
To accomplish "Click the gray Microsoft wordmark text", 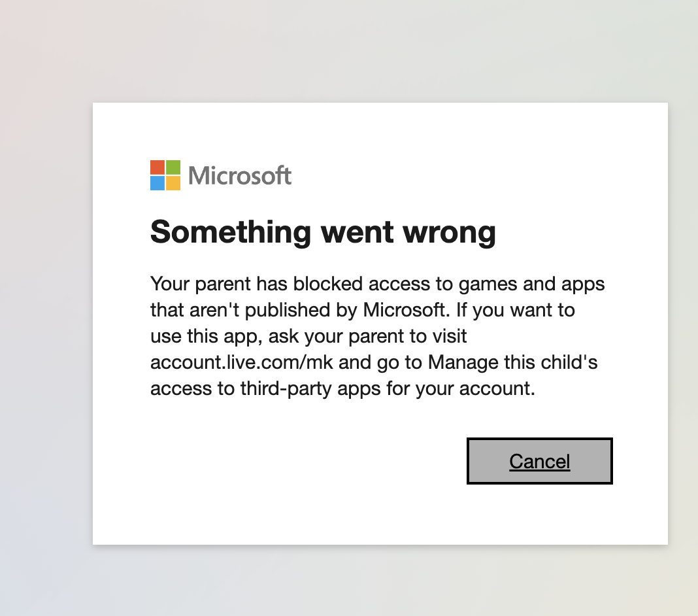I will (240, 176).
